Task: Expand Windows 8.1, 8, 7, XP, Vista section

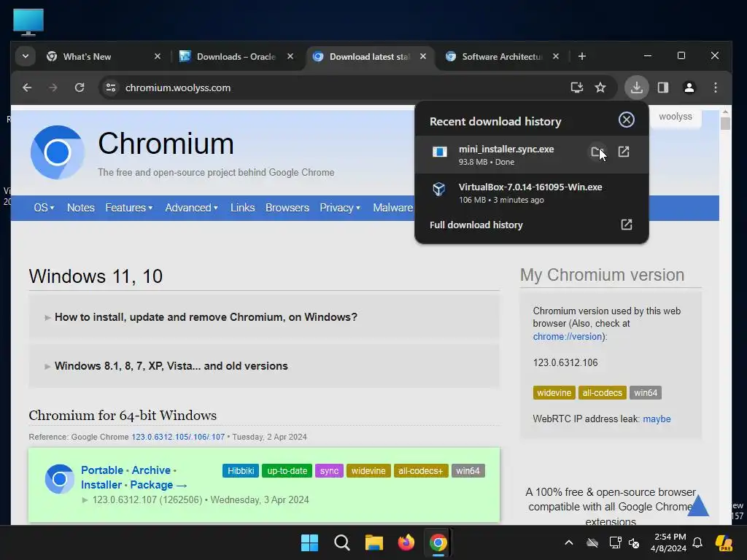Action: 264,366
